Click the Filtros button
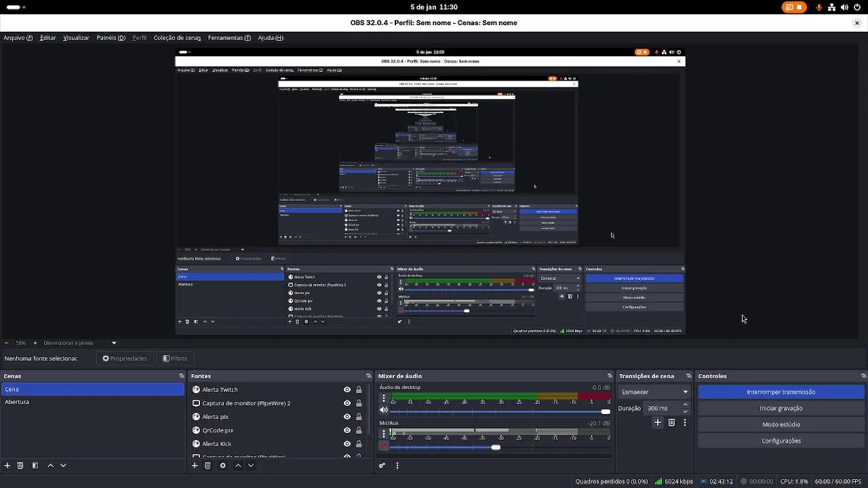 (175, 359)
